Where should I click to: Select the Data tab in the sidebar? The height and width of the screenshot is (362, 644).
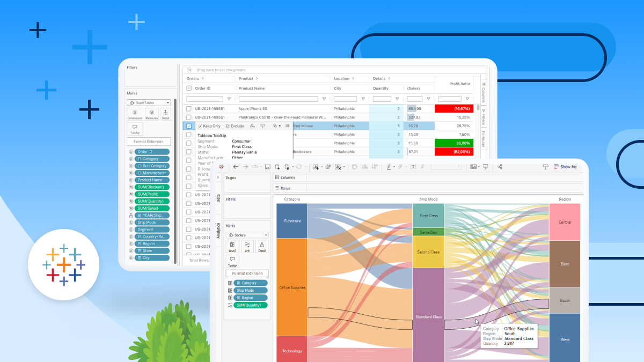click(218, 197)
